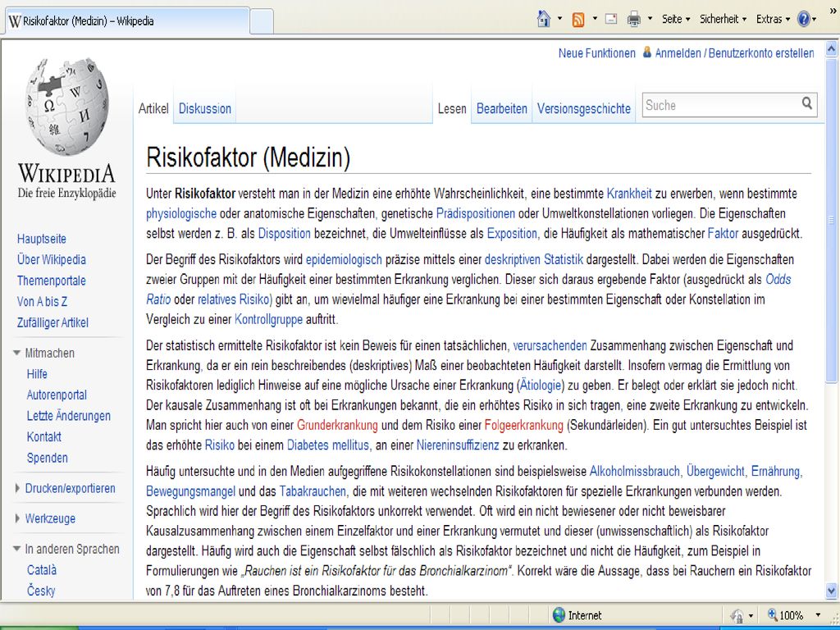Click the Read Mail icon in toolbar

pyautogui.click(x=611, y=20)
